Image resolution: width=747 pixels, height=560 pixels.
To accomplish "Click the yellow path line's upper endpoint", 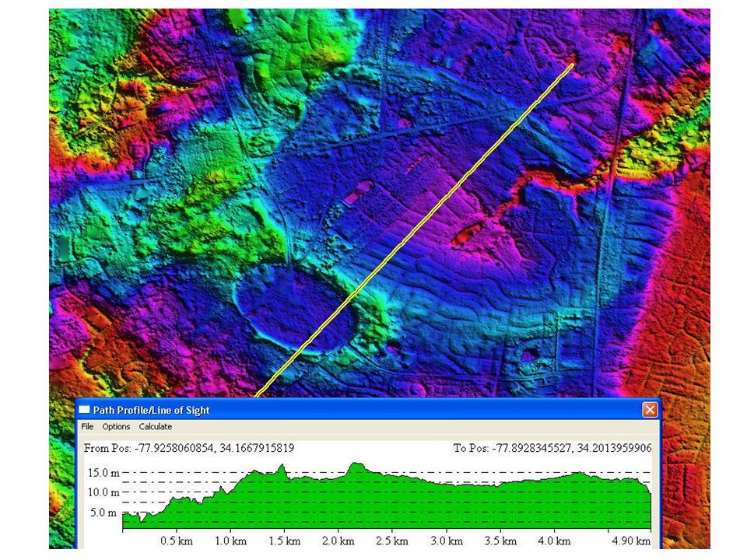I will (572, 65).
